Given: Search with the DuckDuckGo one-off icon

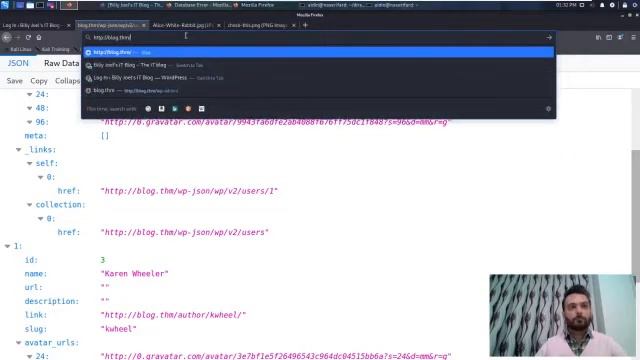Looking at the screenshot, I should 188,109.
